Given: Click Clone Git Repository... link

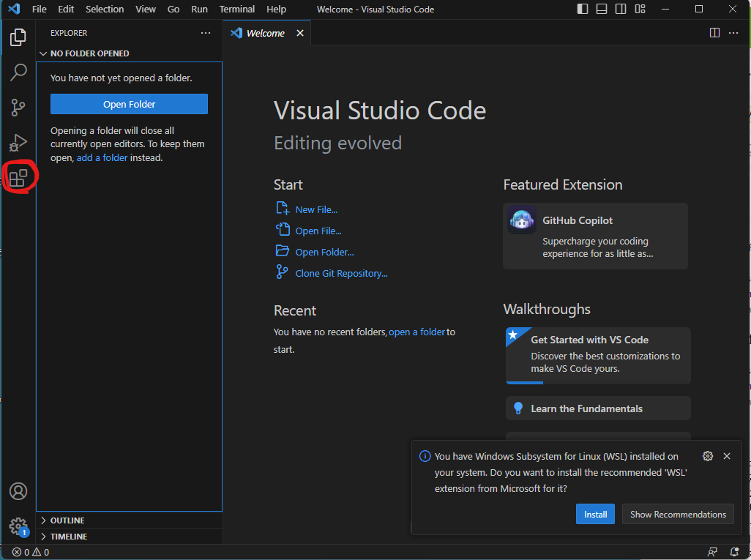Looking at the screenshot, I should tap(341, 273).
